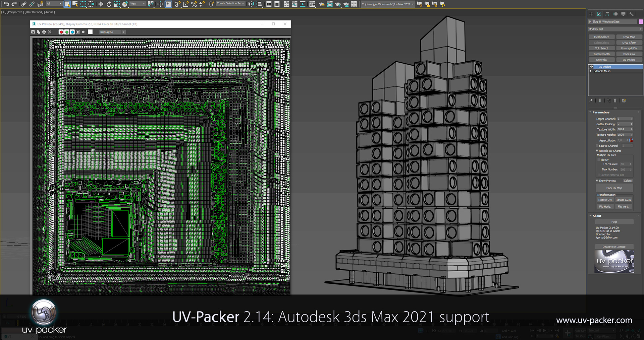Viewport: 644px width, 340px height.
Task: Toggle alpha channel display in UV Preview
Action: [78, 32]
